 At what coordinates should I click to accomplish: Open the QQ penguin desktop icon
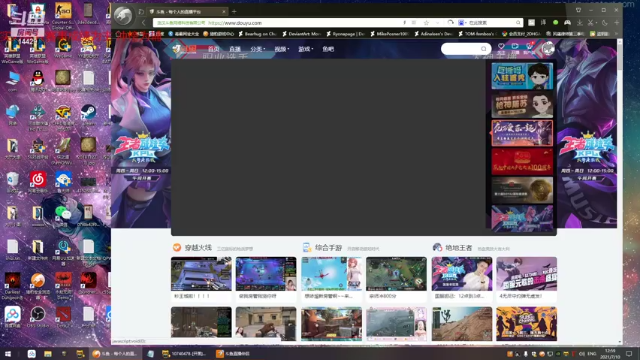[38, 78]
